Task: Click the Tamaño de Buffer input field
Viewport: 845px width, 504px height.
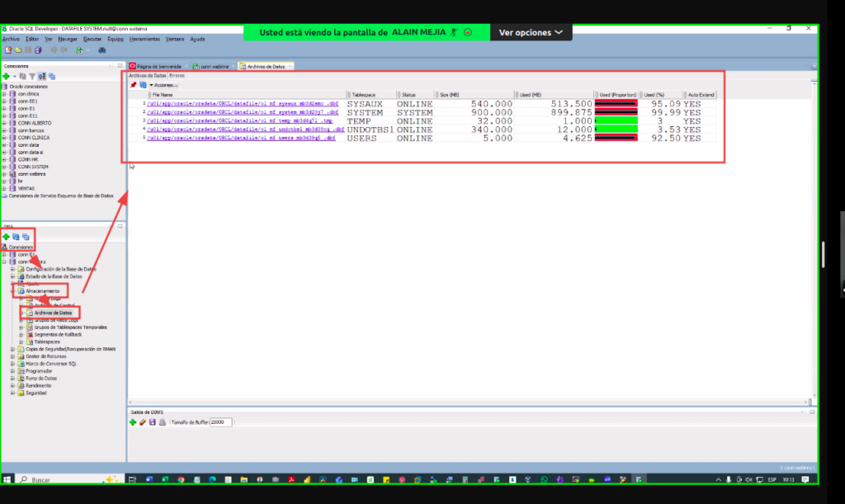Action: click(x=221, y=422)
